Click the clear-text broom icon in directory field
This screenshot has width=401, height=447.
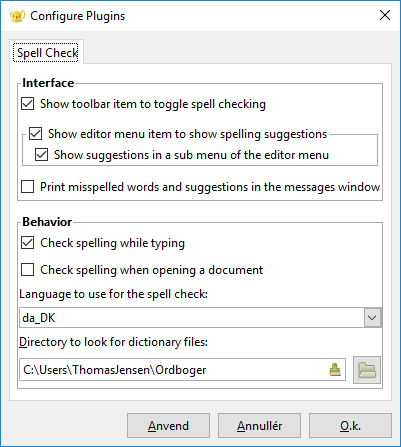click(x=335, y=370)
